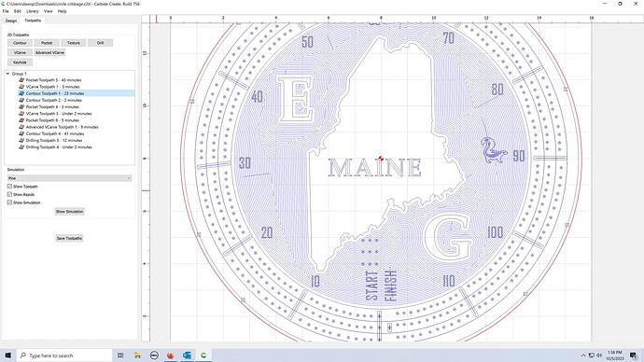Screen dimensions: 644x362
Task: Click the Contour Toolpath 4 icon
Action: pos(21,133)
